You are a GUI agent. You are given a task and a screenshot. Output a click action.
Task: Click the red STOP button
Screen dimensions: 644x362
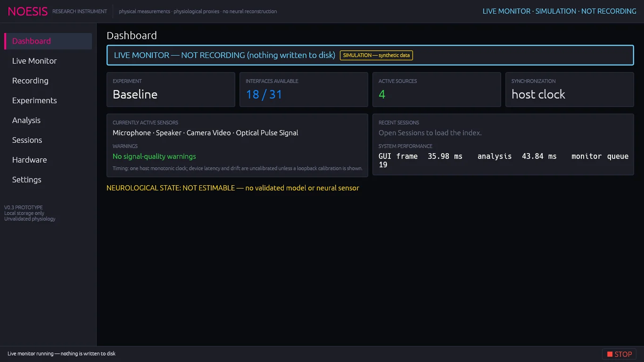tap(619, 354)
